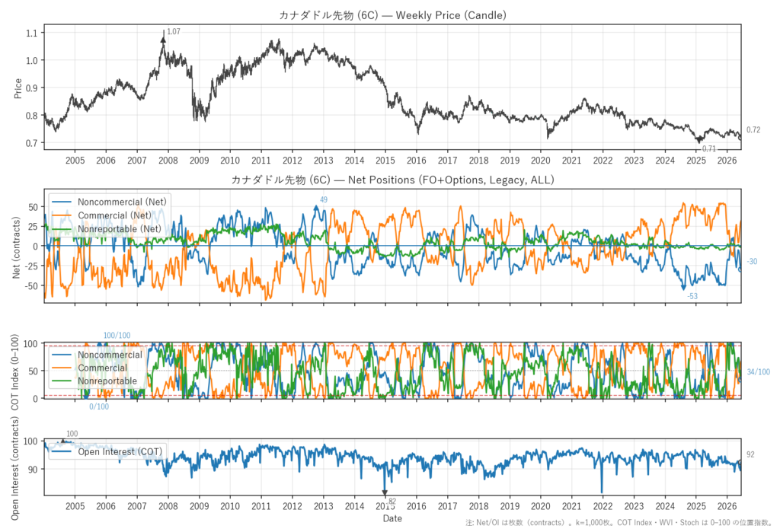Click the -50 tick on the Net axis
This screenshot has width=780, height=532.
click(31, 286)
